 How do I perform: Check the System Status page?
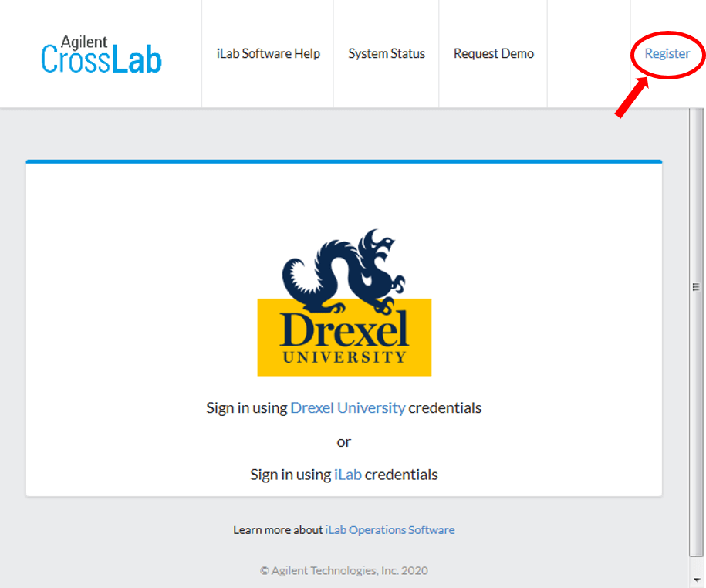coord(386,54)
